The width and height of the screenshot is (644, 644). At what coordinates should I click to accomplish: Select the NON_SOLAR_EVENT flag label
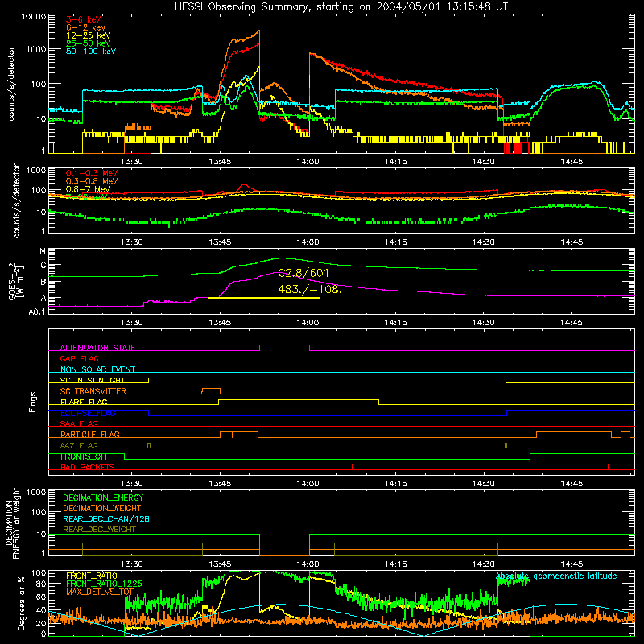tap(97, 369)
